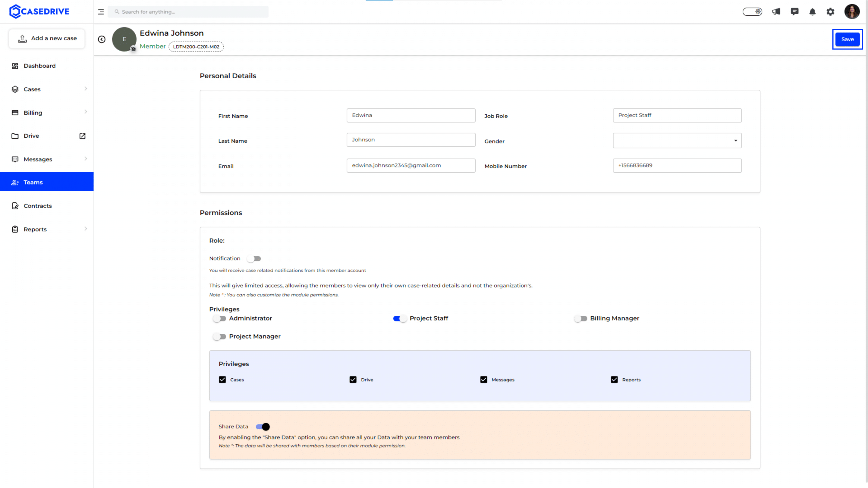Uncheck the Cases checkbox
The width and height of the screenshot is (868, 488).
coord(222,380)
